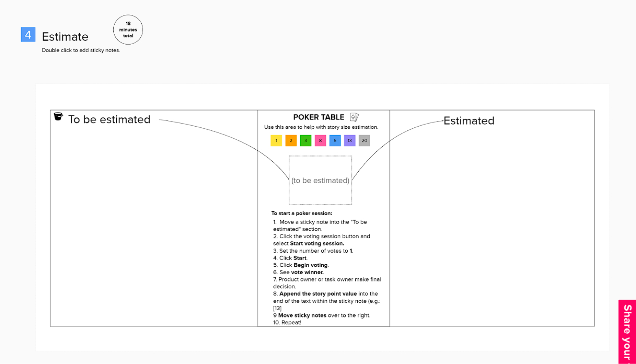Select the yellow poker card numbered 1
This screenshot has height=364, width=636.
pos(276,141)
